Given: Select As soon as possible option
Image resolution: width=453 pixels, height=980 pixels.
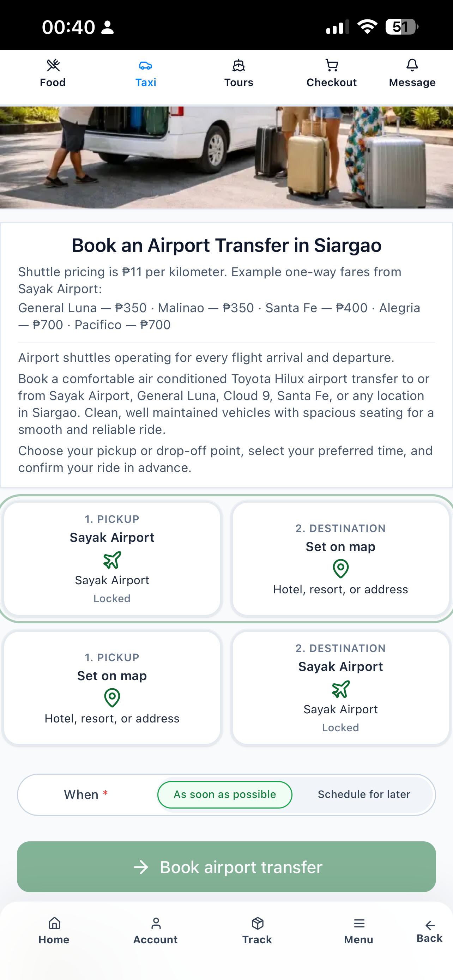Looking at the screenshot, I should pos(225,795).
